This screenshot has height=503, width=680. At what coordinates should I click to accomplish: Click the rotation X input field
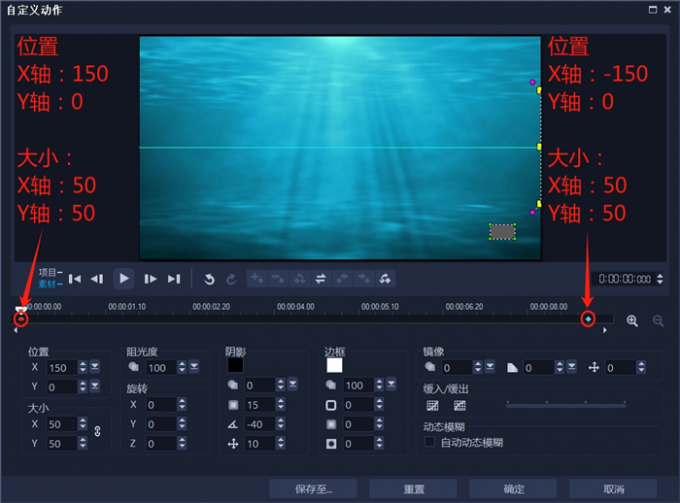click(x=161, y=405)
